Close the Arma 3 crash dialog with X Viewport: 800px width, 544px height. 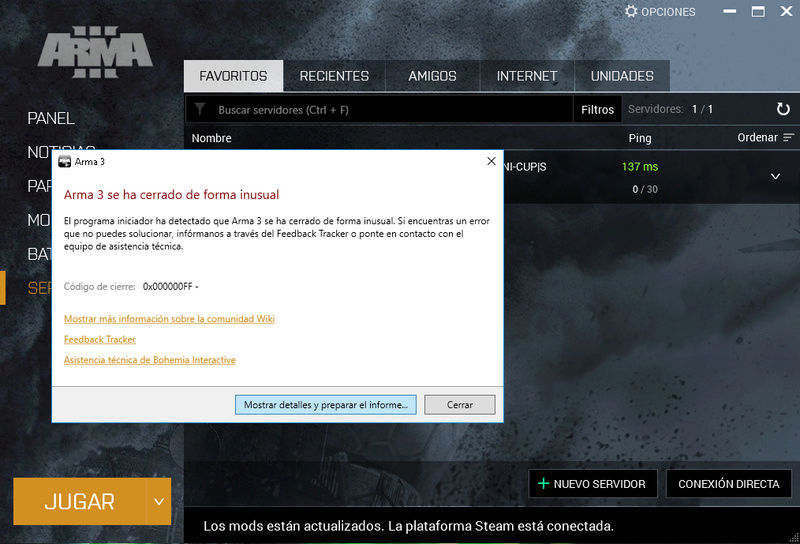(x=491, y=161)
